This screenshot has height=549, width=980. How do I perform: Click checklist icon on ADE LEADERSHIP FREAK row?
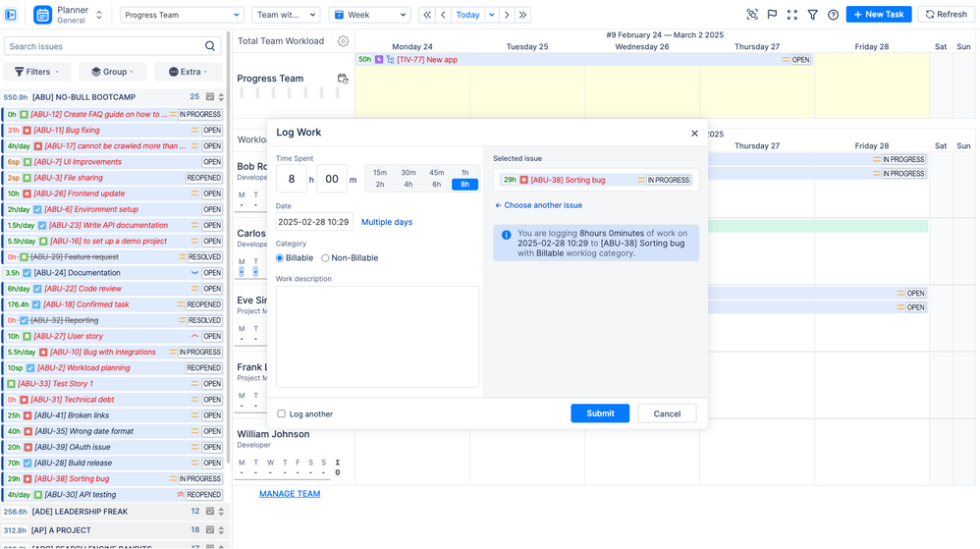click(210, 512)
